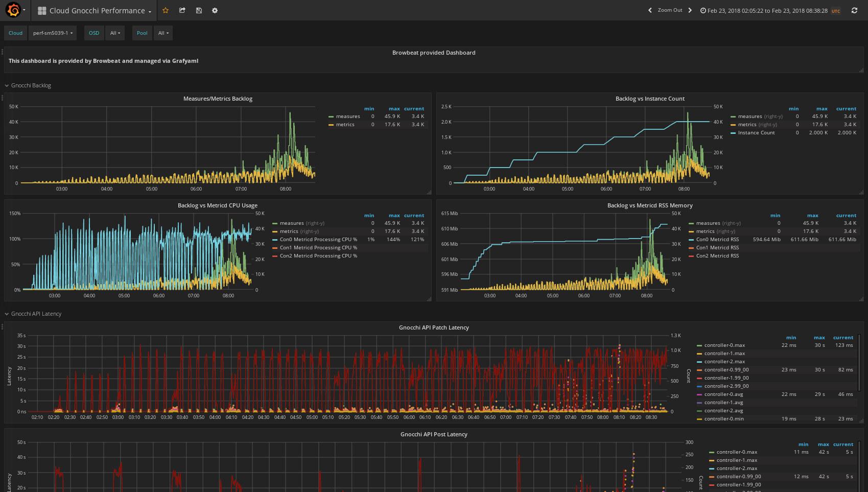Open the OSD All dropdown

point(115,33)
